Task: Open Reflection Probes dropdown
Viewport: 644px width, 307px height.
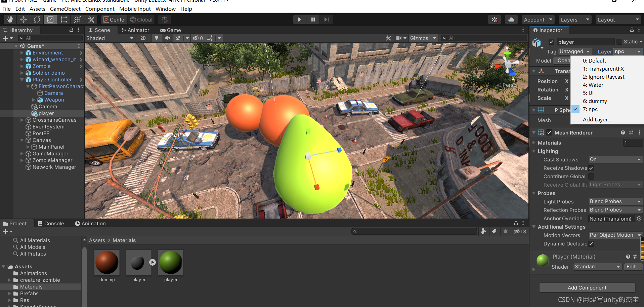Action: pyautogui.click(x=615, y=210)
